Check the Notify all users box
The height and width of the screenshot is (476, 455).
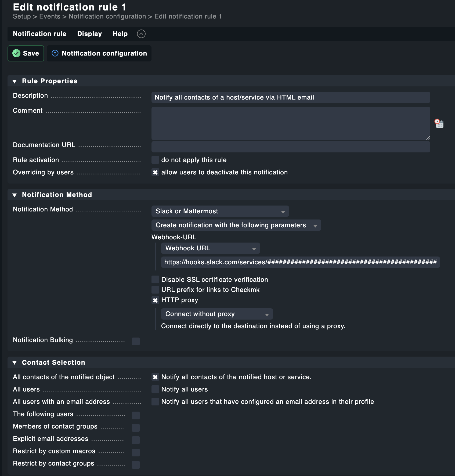155,389
